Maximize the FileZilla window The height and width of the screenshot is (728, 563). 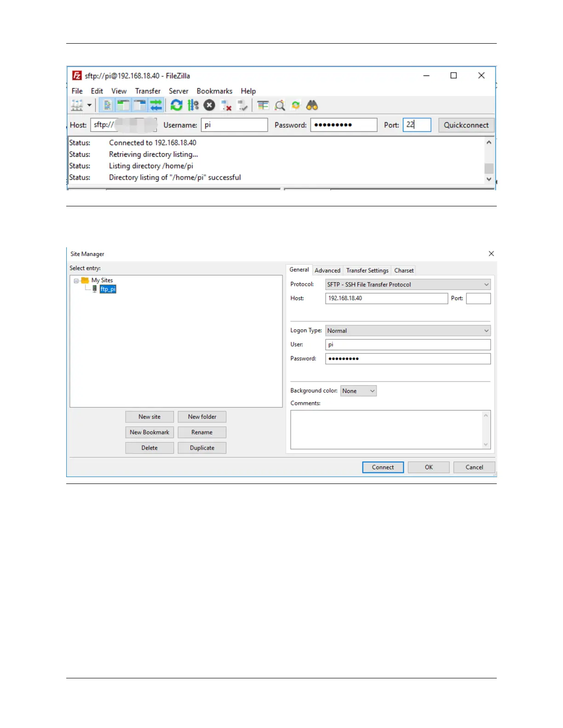point(454,75)
